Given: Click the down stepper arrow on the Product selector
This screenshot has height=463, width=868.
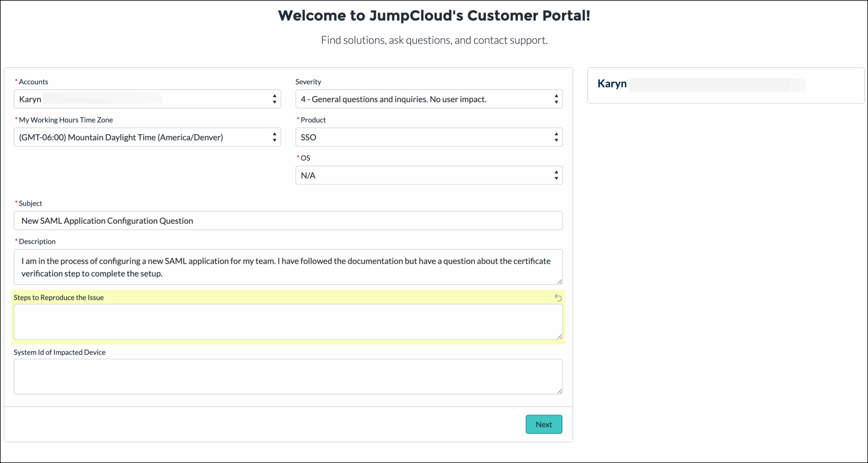Looking at the screenshot, I should 556,140.
